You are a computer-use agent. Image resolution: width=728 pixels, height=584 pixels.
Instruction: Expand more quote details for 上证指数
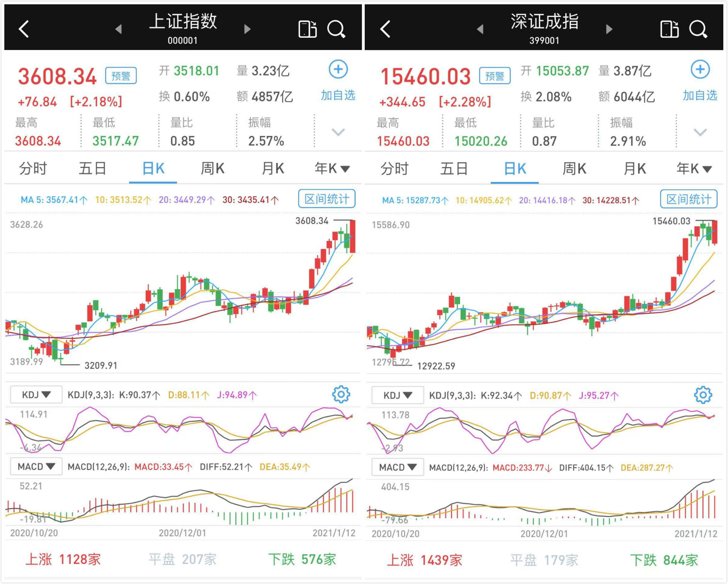pos(338,132)
